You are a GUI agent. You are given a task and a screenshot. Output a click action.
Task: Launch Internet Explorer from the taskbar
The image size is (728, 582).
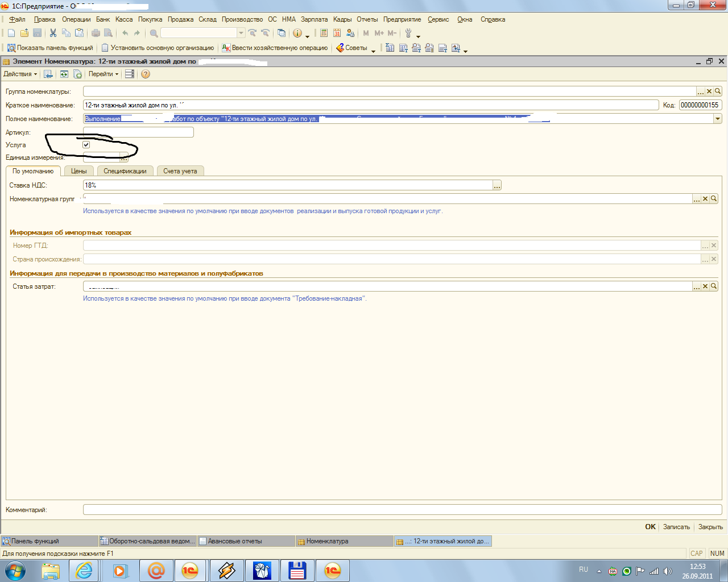84,570
